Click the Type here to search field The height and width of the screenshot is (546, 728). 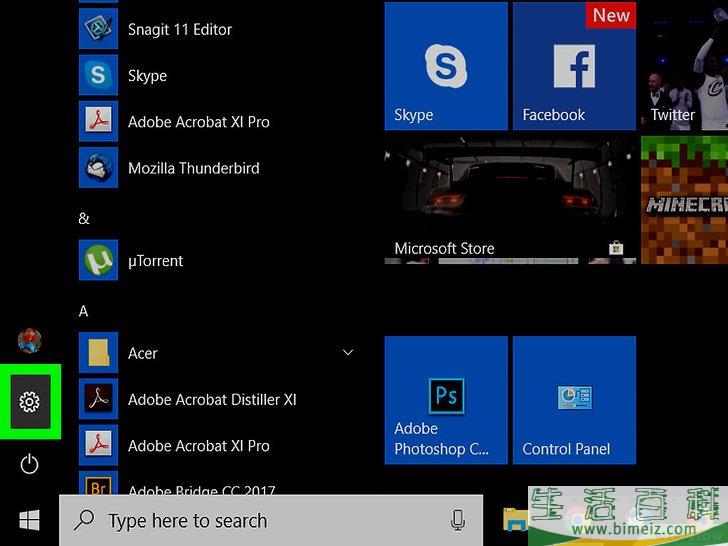pyautogui.click(x=260, y=520)
